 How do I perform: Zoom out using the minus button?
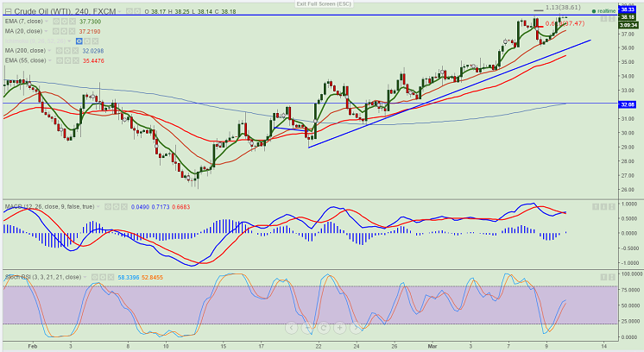pos(307,328)
